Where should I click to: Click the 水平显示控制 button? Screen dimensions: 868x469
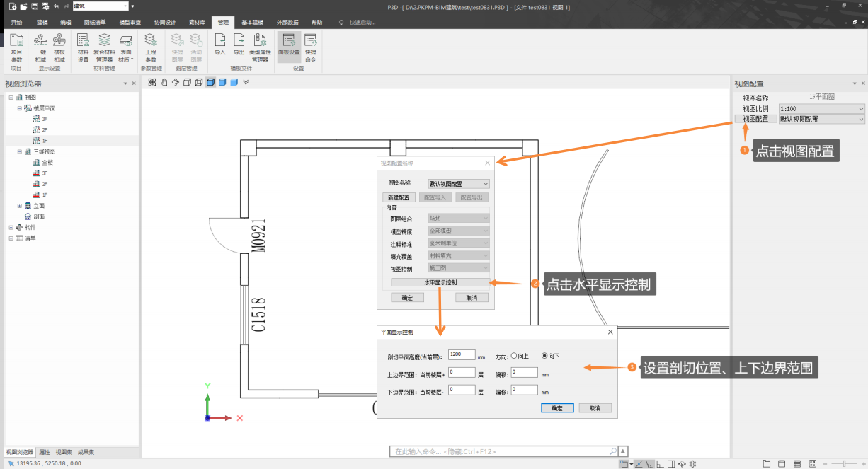(x=440, y=282)
